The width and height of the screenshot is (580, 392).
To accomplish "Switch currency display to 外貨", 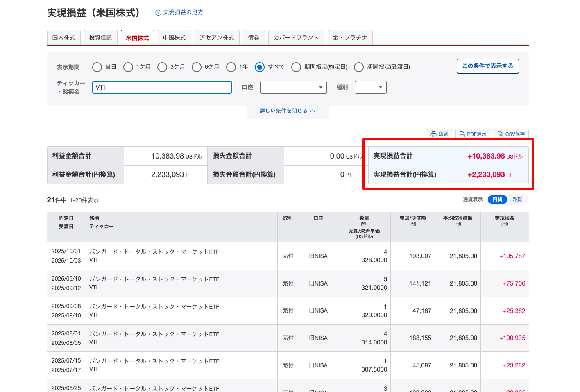I will tap(517, 199).
